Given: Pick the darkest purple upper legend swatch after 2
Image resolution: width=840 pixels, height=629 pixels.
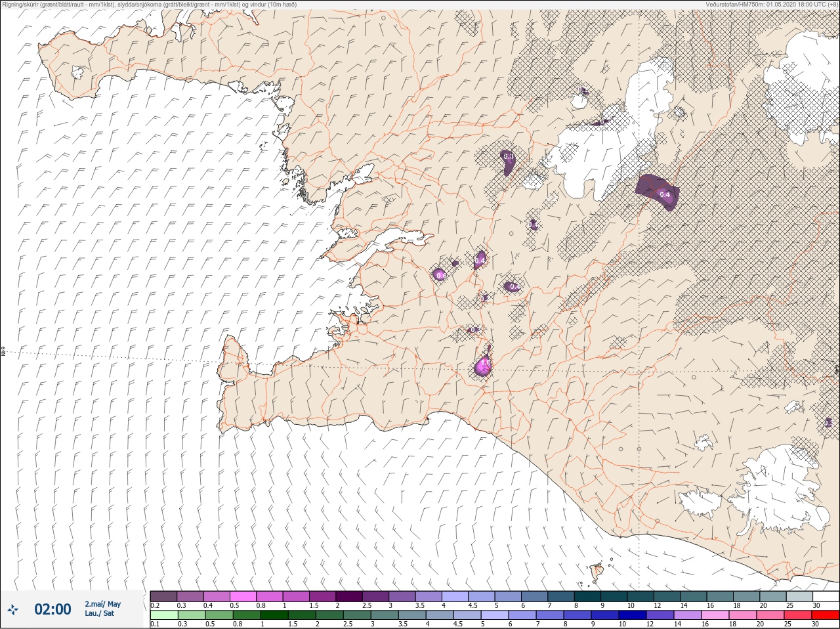Looking at the screenshot, I should [x=349, y=596].
